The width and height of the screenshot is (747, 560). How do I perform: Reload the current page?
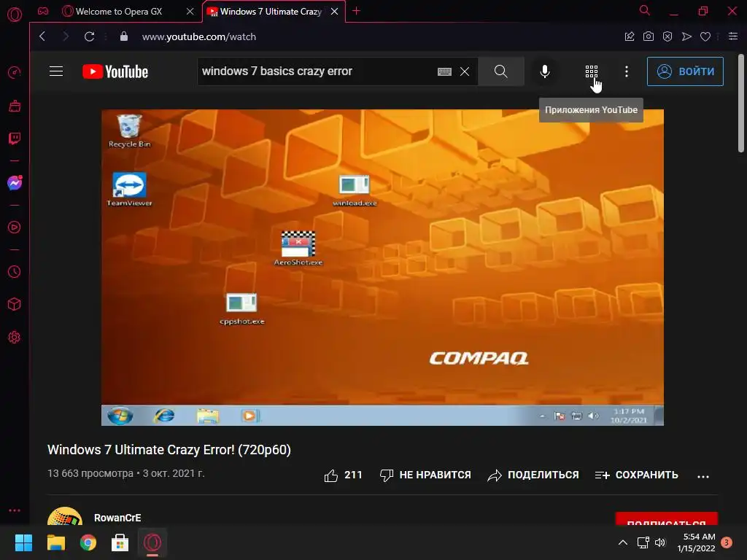pos(89,36)
